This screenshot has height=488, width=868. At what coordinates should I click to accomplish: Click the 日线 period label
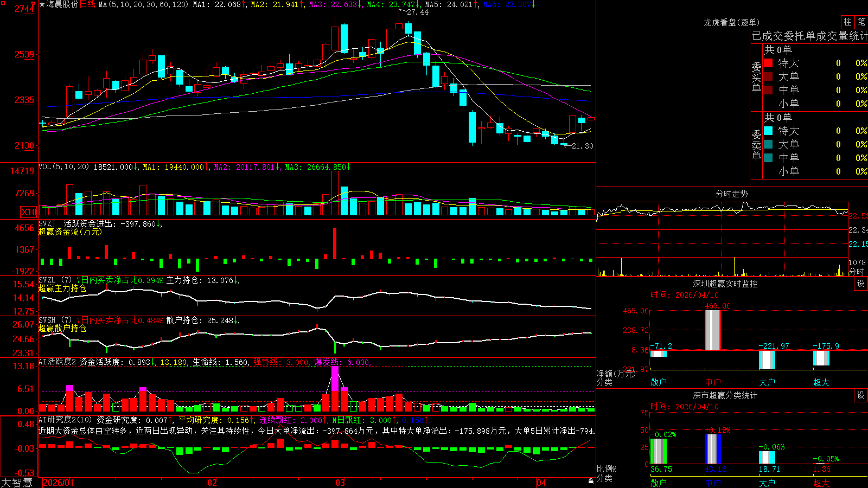coord(87,4)
